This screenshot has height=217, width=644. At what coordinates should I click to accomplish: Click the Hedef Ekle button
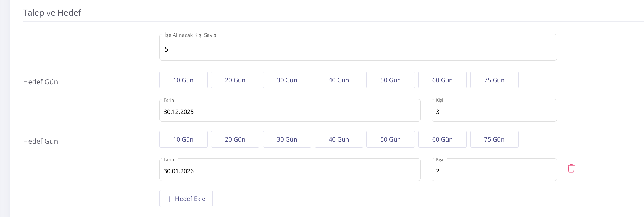[x=186, y=199]
